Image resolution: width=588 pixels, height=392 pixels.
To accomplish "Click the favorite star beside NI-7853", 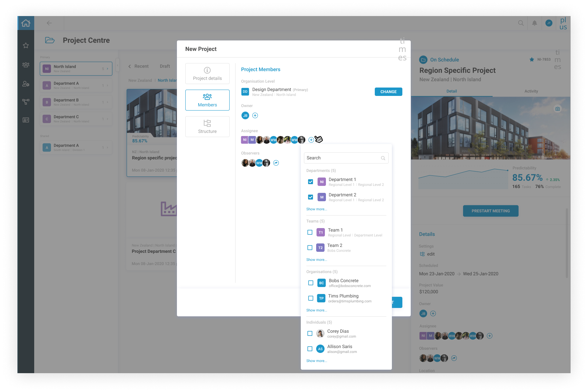I will (x=532, y=60).
